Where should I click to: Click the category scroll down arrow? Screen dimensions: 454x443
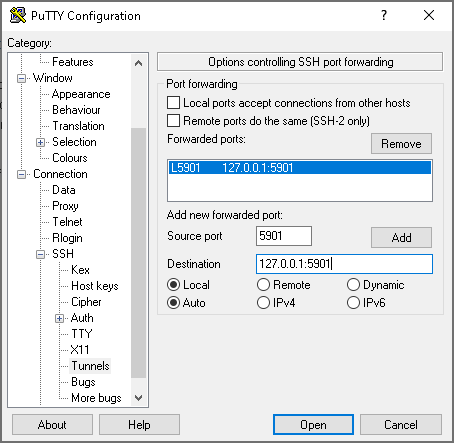tap(138, 398)
